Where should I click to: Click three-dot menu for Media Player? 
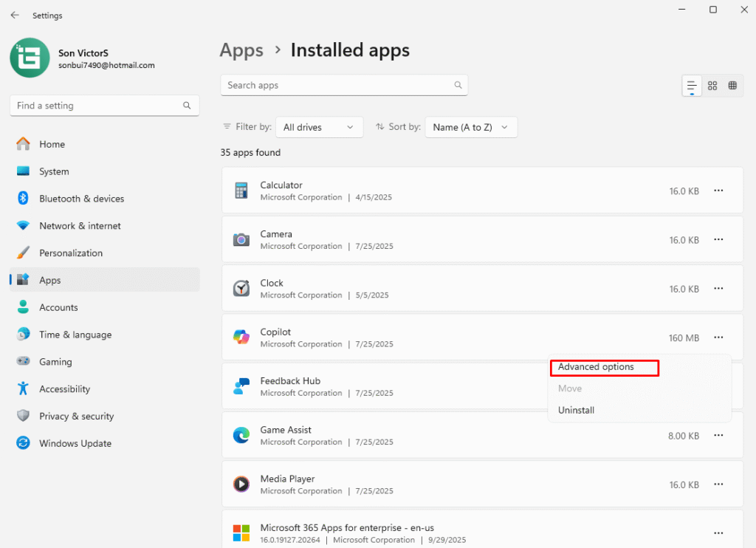[x=718, y=484]
